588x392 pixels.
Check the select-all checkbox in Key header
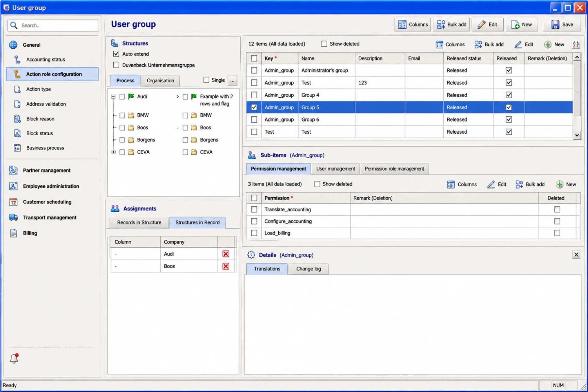(x=254, y=58)
